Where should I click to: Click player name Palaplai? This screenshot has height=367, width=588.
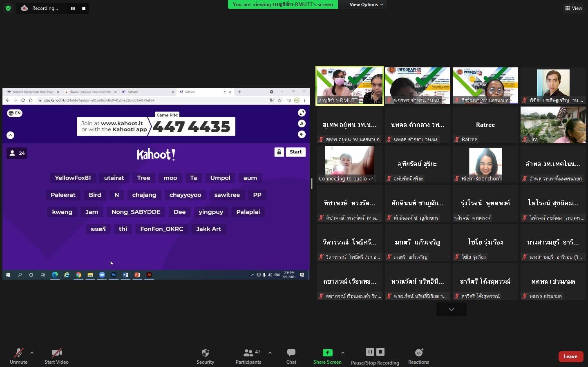point(248,212)
